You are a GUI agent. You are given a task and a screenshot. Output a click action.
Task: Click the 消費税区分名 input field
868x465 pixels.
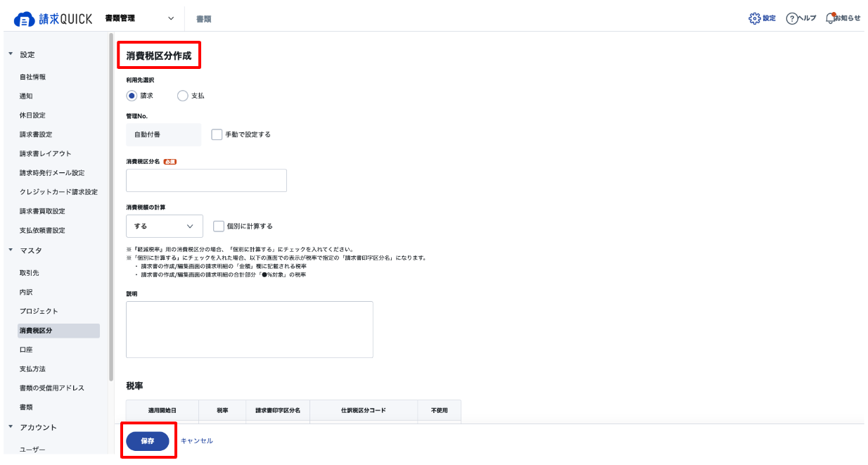tap(206, 180)
